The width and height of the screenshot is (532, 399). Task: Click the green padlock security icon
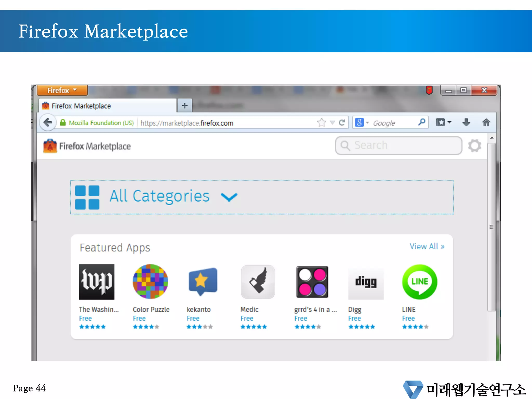click(63, 123)
